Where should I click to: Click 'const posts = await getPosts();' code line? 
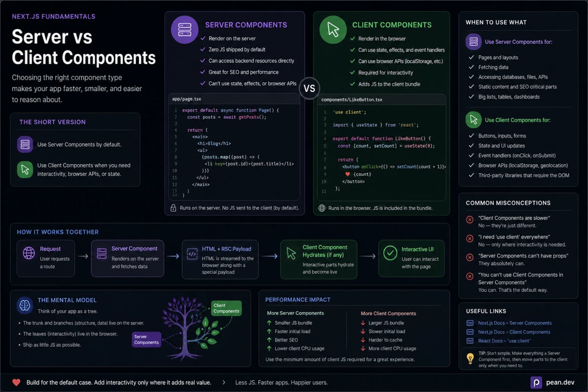click(227, 117)
